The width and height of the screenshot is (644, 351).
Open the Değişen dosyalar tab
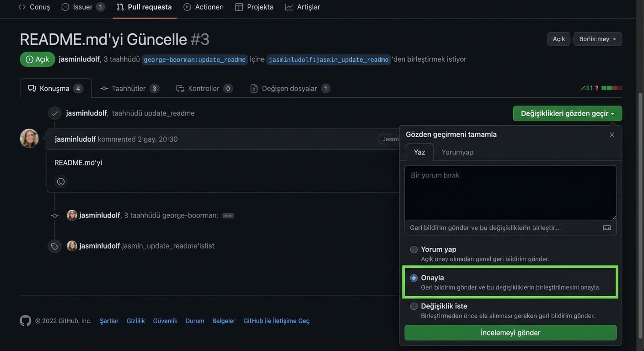pos(290,89)
